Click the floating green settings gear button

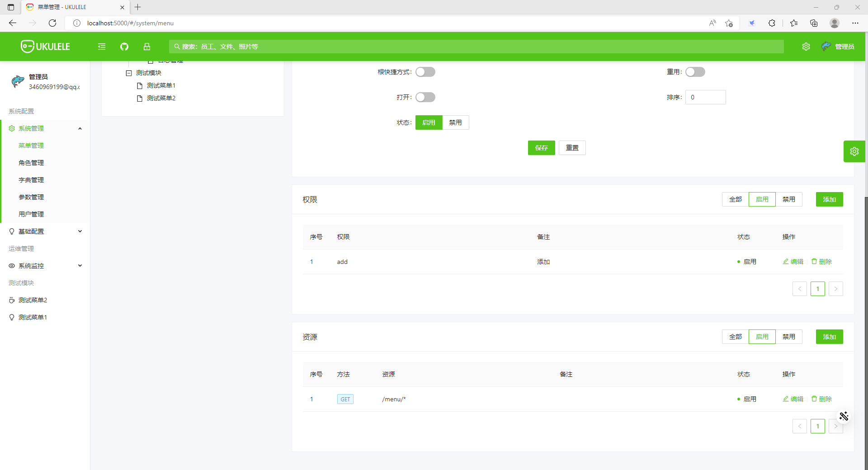click(854, 151)
